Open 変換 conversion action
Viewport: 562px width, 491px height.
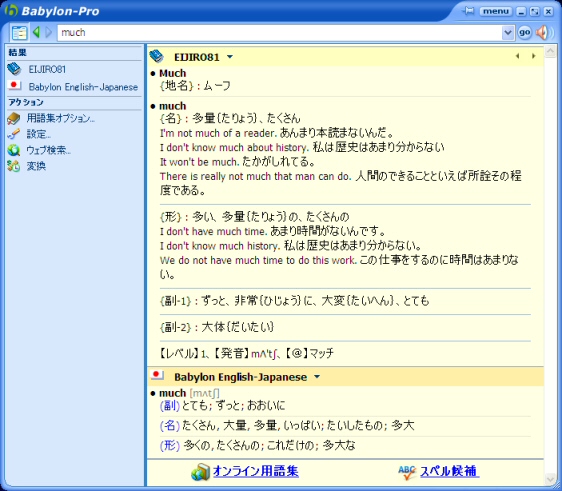coord(36,166)
